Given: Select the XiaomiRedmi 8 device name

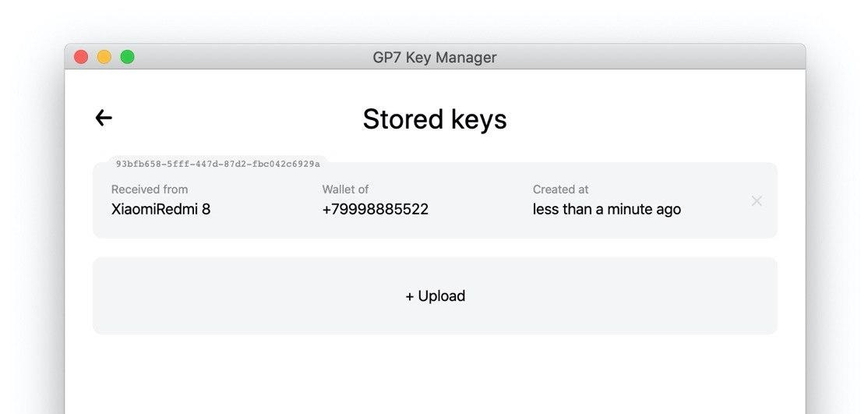Looking at the screenshot, I should pyautogui.click(x=161, y=209).
